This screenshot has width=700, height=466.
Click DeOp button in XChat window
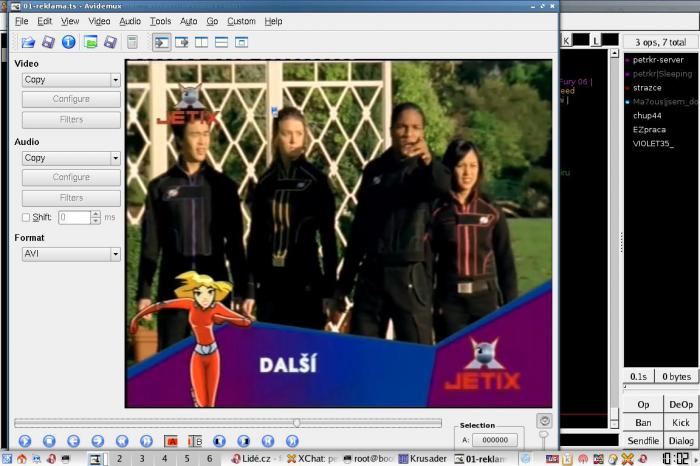681,404
